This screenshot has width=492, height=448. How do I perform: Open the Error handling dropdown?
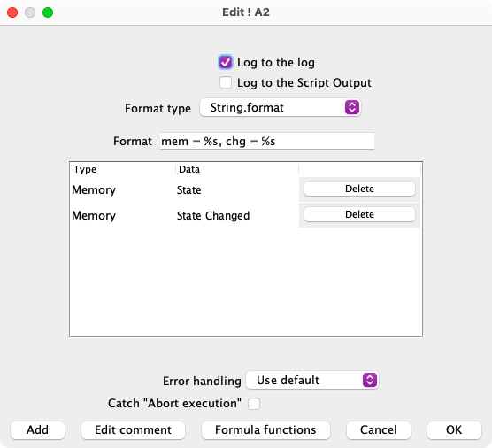[x=312, y=380]
